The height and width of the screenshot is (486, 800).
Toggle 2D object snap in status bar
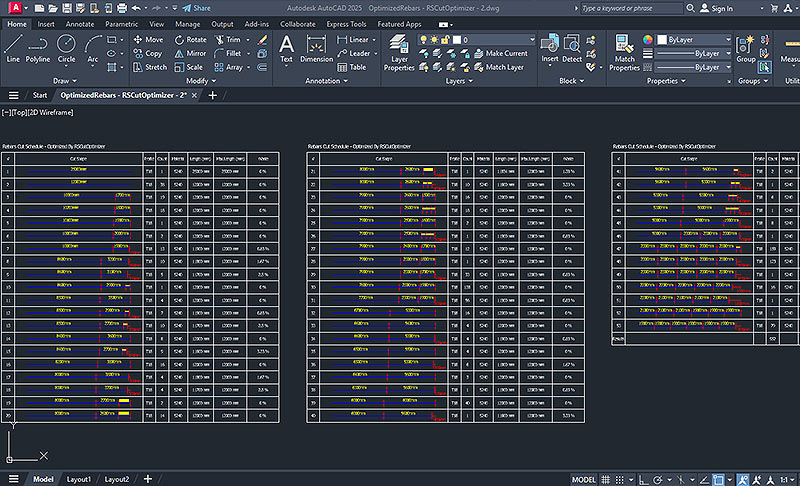coord(718,479)
